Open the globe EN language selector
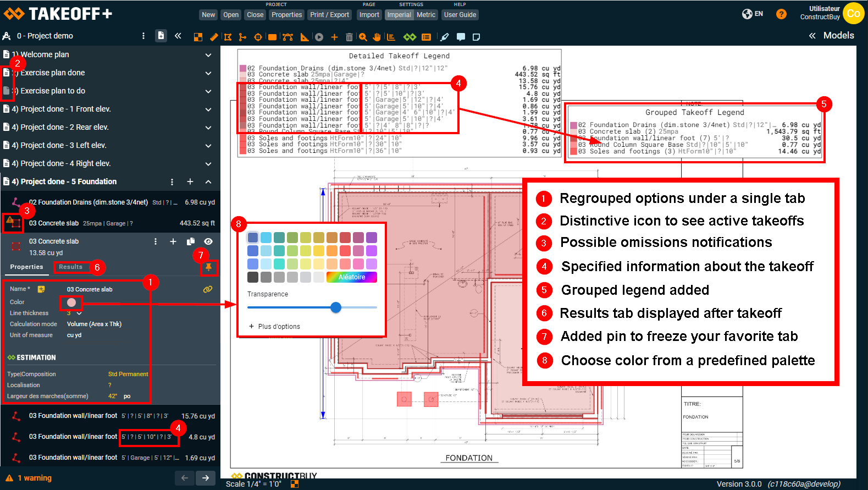This screenshot has height=490, width=868. tap(753, 14)
